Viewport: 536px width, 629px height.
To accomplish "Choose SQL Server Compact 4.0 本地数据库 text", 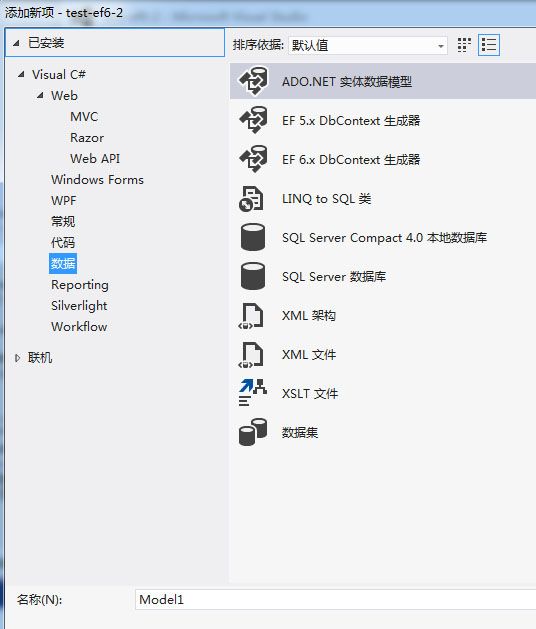I will click(384, 237).
